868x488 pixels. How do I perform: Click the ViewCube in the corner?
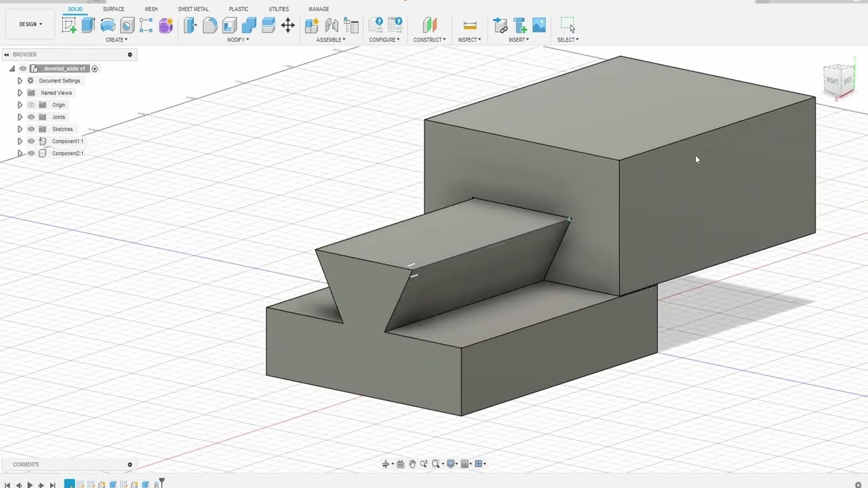click(x=839, y=81)
